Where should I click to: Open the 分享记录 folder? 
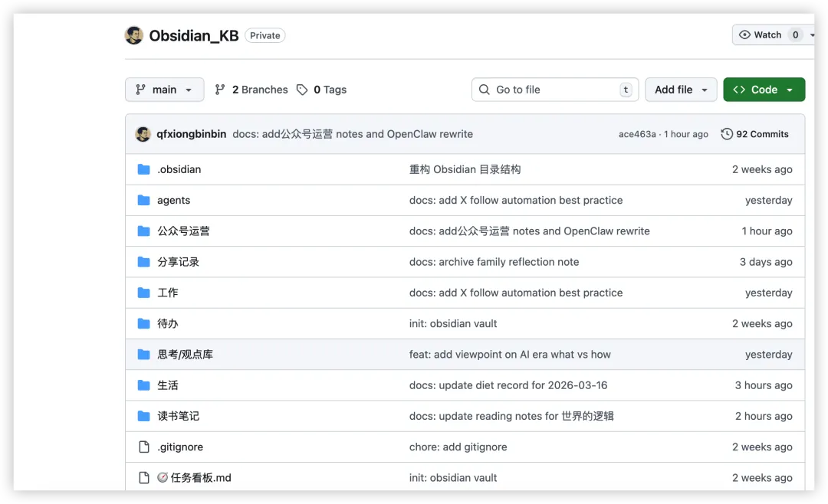click(x=178, y=262)
